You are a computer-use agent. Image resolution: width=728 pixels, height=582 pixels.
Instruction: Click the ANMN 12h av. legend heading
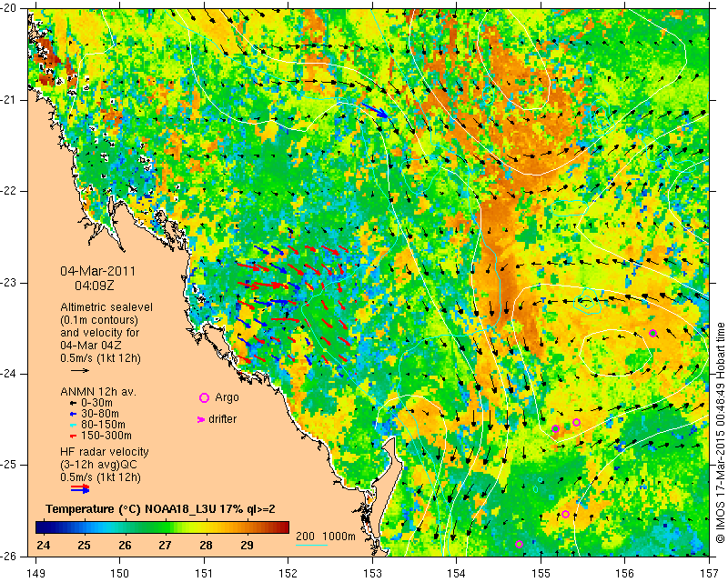pos(98,392)
